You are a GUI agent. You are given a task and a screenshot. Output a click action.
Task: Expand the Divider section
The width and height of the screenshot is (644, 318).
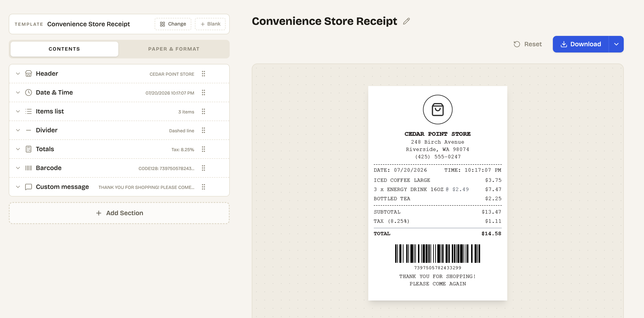[x=18, y=130]
